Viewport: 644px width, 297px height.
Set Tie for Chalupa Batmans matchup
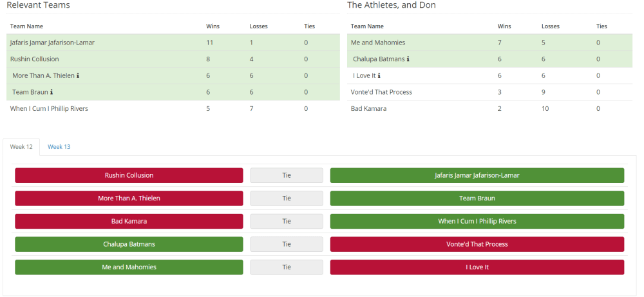[287, 244]
